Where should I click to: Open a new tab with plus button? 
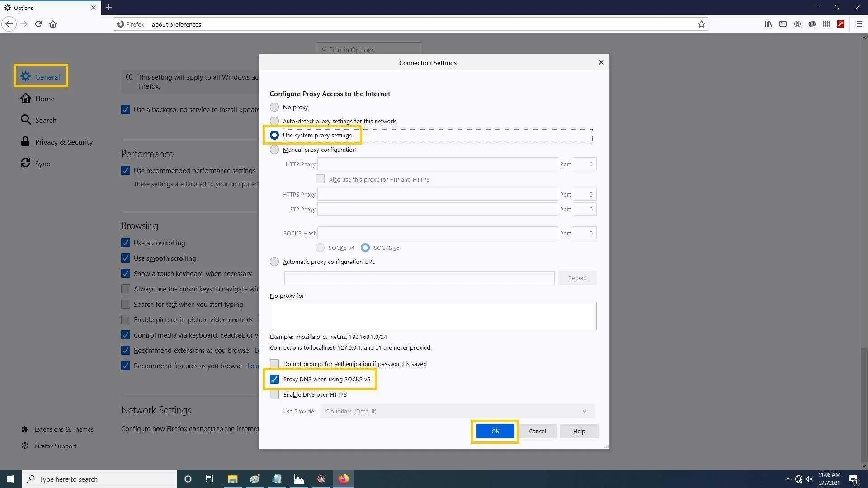click(109, 7)
